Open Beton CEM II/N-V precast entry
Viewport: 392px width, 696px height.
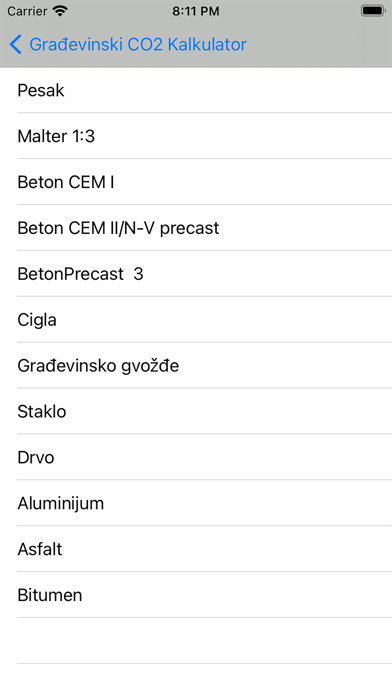(196, 228)
